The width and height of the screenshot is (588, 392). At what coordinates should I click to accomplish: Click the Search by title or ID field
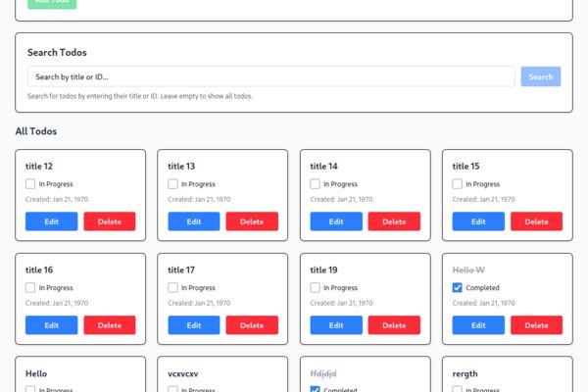tap(270, 76)
